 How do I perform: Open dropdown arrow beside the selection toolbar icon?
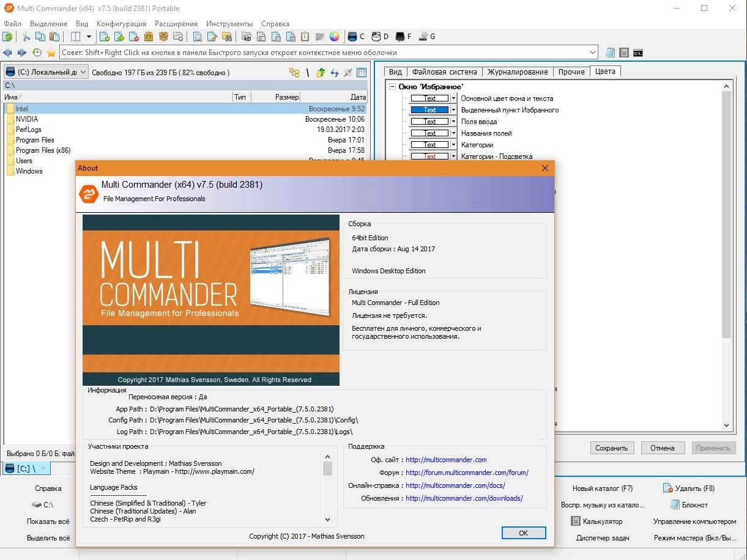click(89, 37)
